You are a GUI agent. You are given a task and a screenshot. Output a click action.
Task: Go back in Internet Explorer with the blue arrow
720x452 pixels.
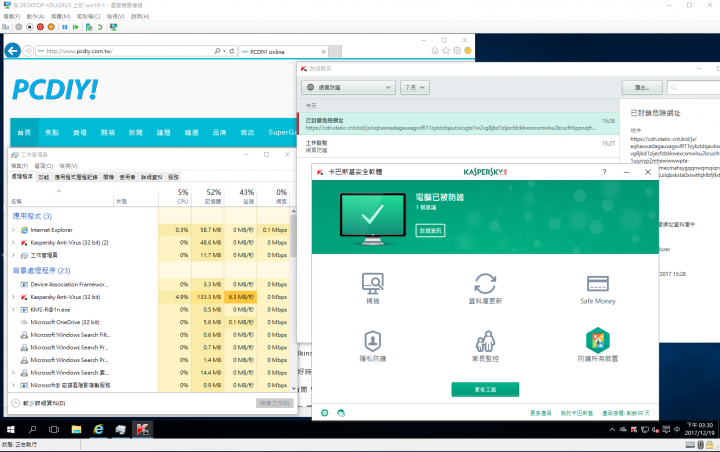12,51
